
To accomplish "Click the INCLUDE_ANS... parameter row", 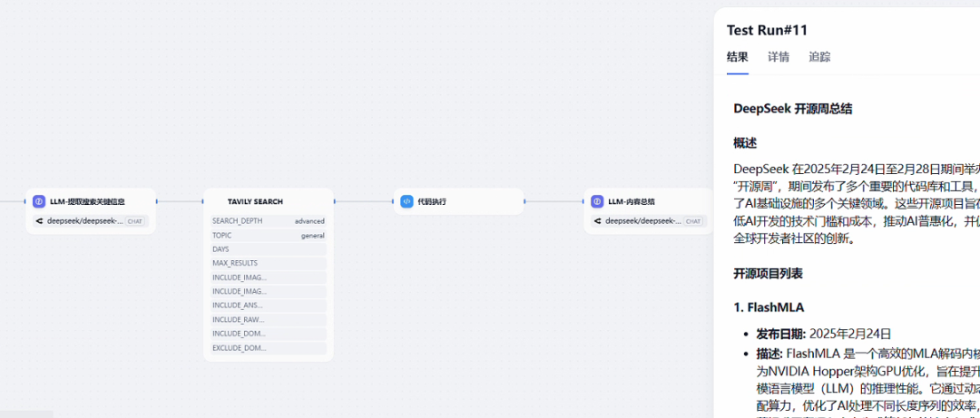I will pyautogui.click(x=268, y=306).
